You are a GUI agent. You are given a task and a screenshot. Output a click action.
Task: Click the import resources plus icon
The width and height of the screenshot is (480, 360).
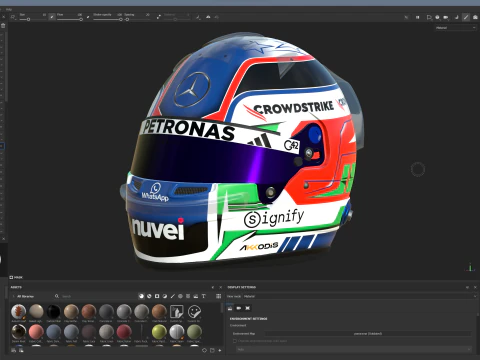click(220, 350)
